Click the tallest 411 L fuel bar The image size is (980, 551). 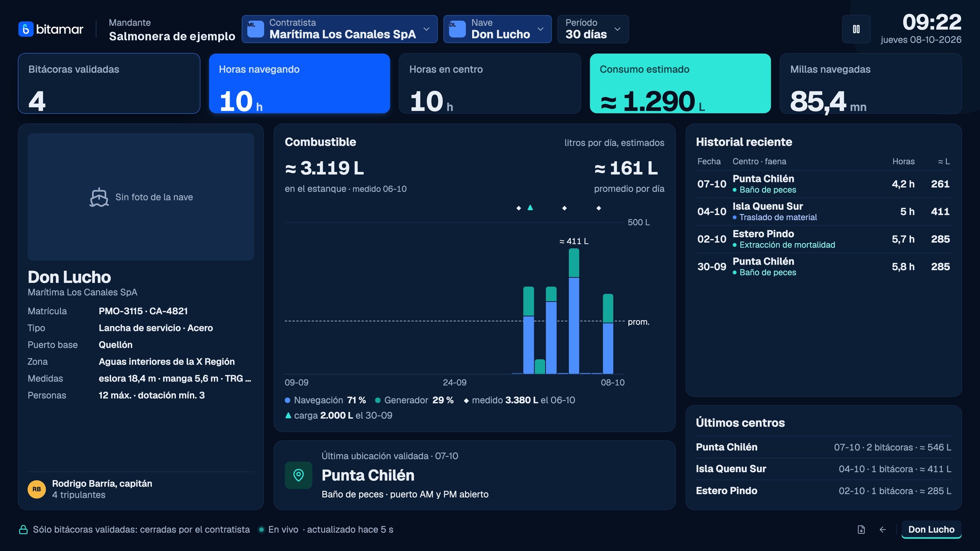click(x=574, y=311)
